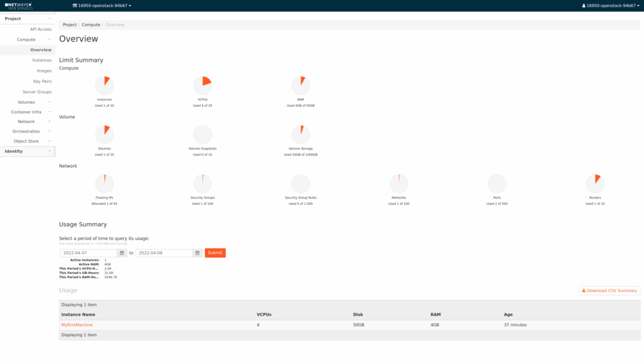Open Instances in the Compute menu
The width and height of the screenshot is (644, 362).
tap(42, 60)
